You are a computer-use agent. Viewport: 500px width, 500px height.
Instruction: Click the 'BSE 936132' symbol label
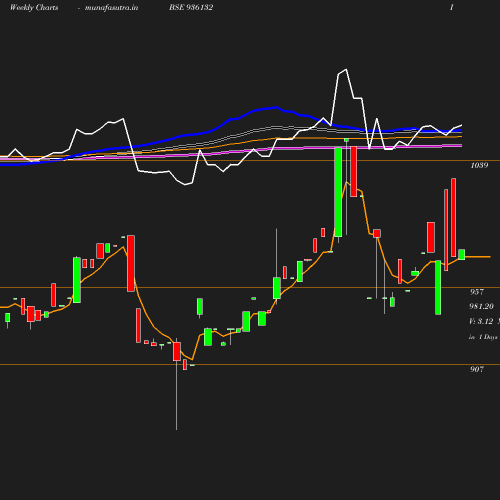pyautogui.click(x=191, y=7)
